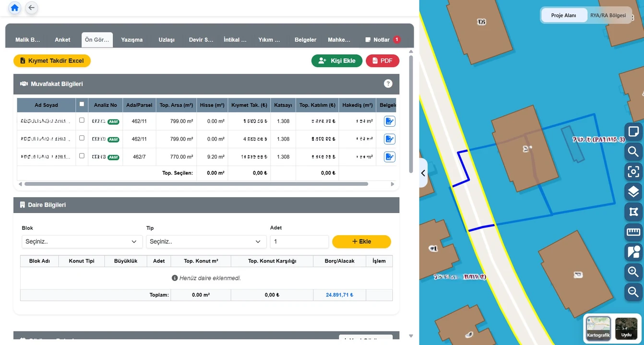
Task: Click the table's horizontal scrollbar
Action: [196, 184]
